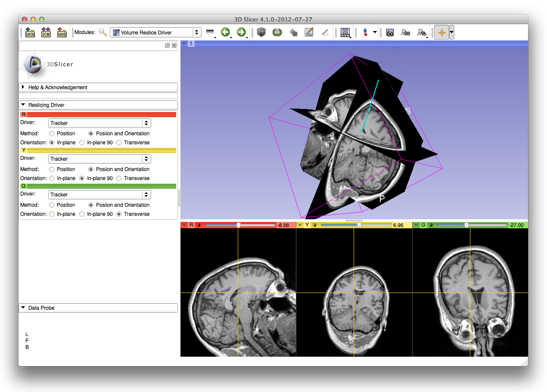Open the DCM DICOM import icon
Image resolution: width=547 pixels, height=392 pixels.
pyautogui.click(x=46, y=32)
